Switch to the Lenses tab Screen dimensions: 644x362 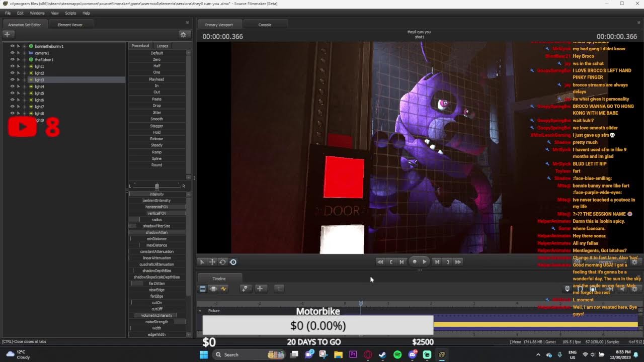point(162,46)
